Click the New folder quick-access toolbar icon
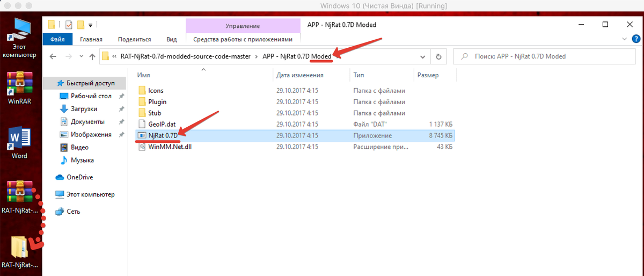This screenshot has height=276, width=644. pyautogui.click(x=81, y=25)
